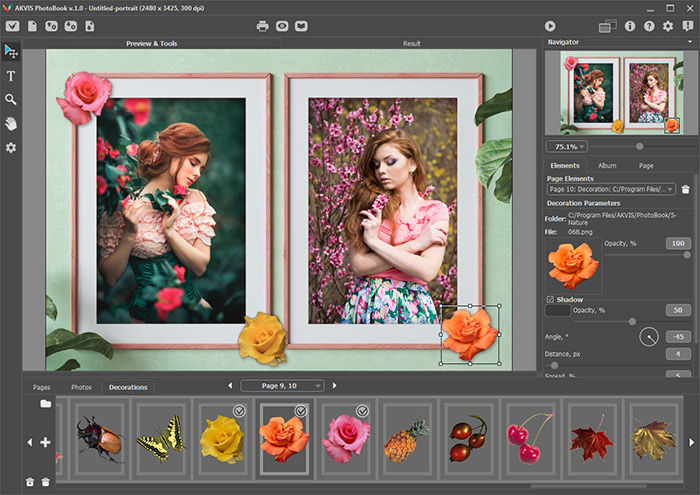Viewport: 700px width, 495px height.
Task: Switch workspace layout with the windows icon
Action: tap(607, 26)
